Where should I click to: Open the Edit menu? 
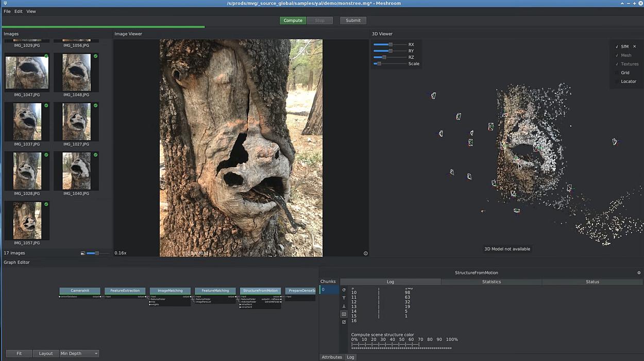pos(19,11)
